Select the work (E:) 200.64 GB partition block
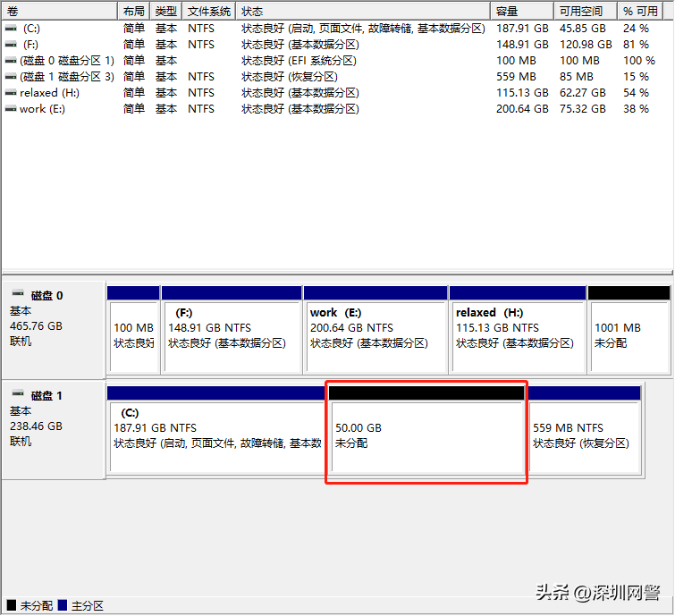This screenshot has width=675, height=616. click(x=375, y=330)
